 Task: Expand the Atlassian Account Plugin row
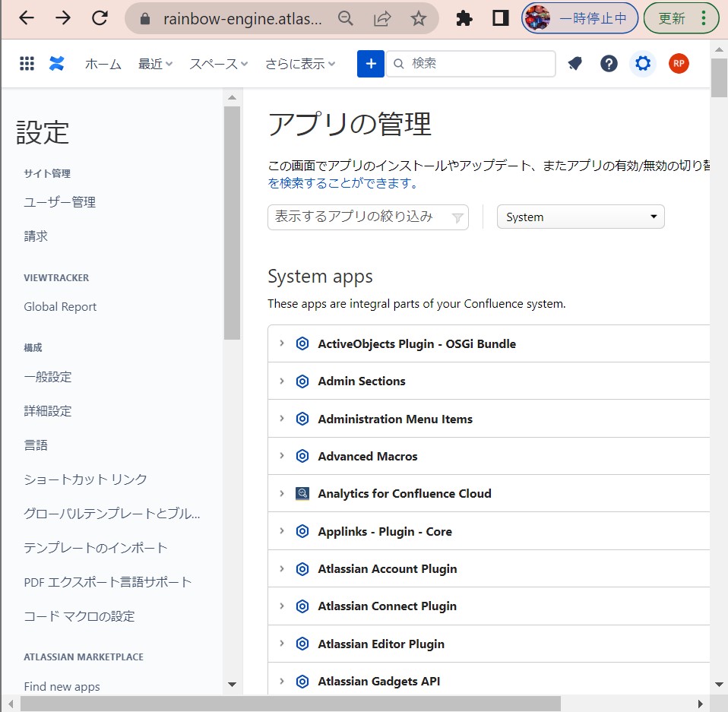pyautogui.click(x=282, y=568)
